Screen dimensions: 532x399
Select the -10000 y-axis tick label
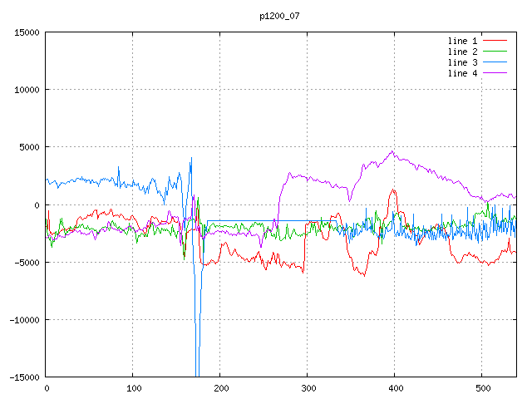pyautogui.click(x=24, y=319)
